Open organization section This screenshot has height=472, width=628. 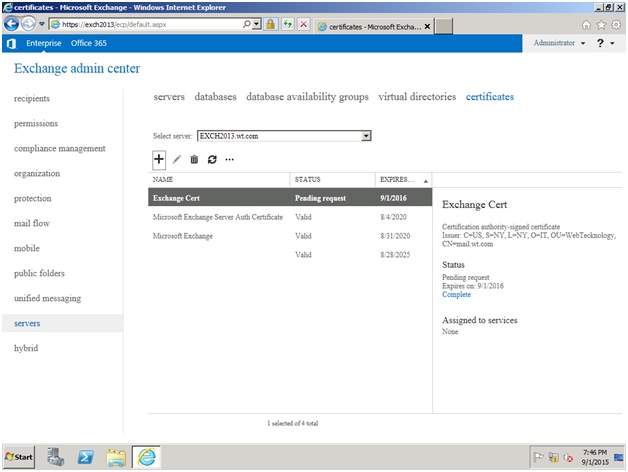pyautogui.click(x=37, y=173)
